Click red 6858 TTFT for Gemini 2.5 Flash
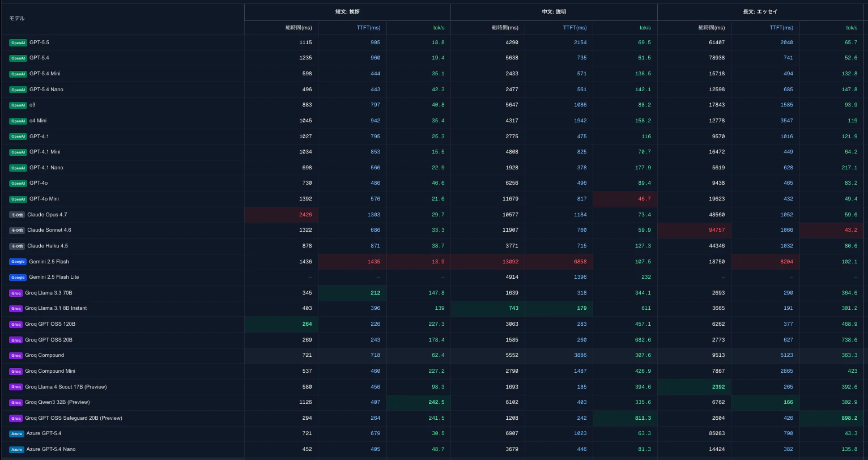The width and height of the screenshot is (868, 460). click(x=581, y=262)
